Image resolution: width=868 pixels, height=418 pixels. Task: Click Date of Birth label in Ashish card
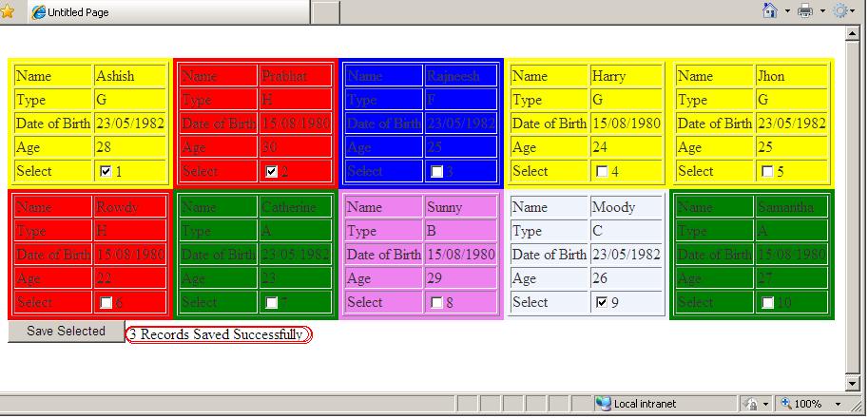pos(53,123)
